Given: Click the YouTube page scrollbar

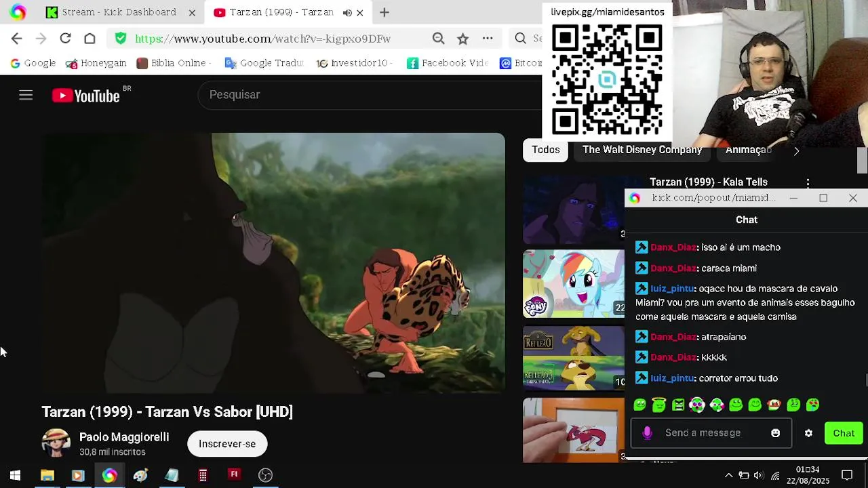Looking at the screenshot, I should click(862, 160).
